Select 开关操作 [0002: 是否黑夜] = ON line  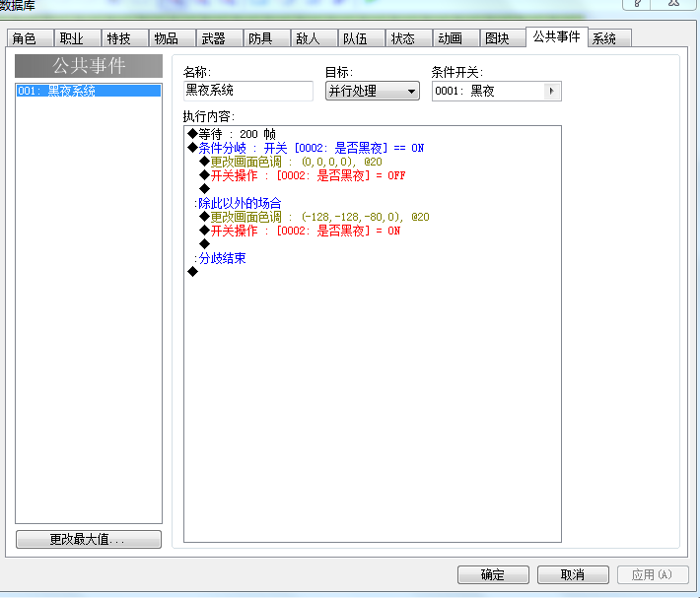[x=373, y=231]
